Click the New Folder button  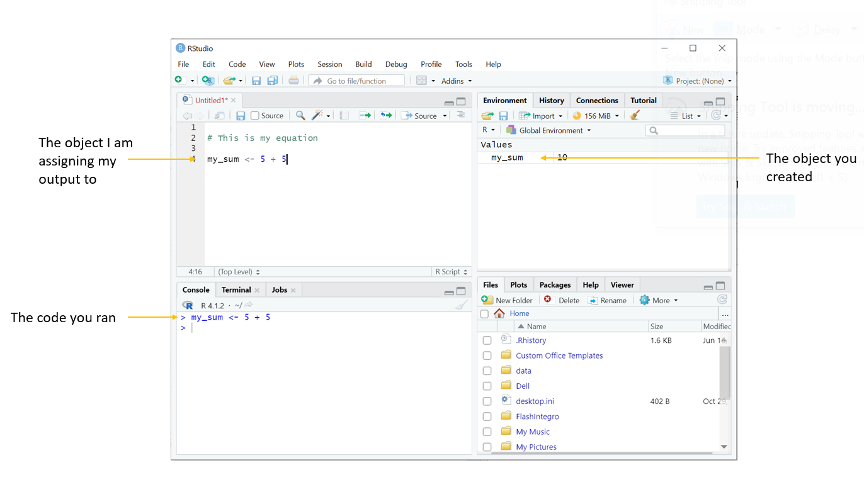click(507, 300)
